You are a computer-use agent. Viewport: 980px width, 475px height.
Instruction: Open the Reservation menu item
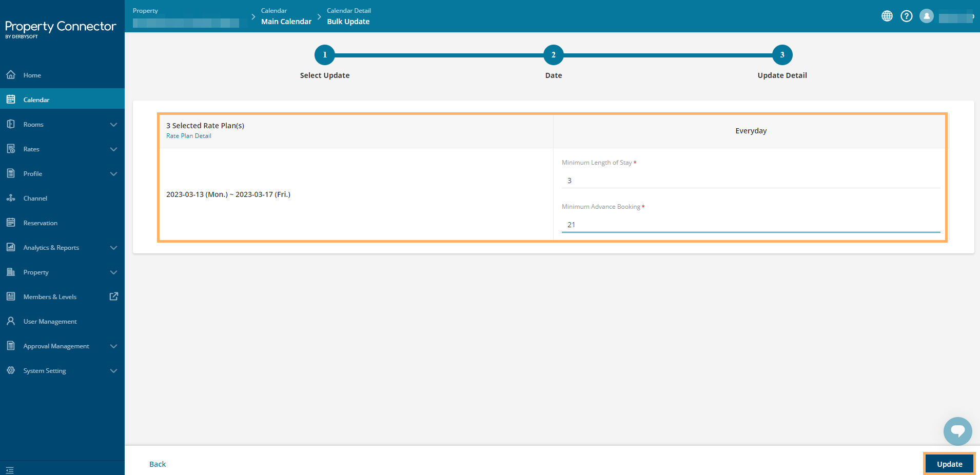pos(62,223)
